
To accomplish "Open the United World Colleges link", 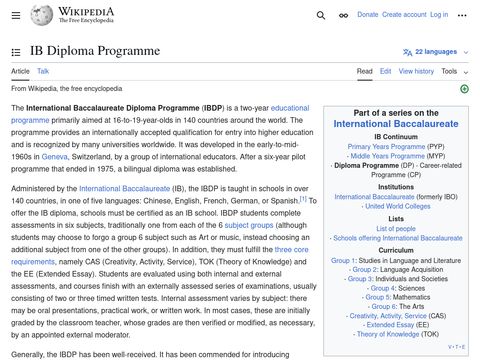I will tap(398, 206).
